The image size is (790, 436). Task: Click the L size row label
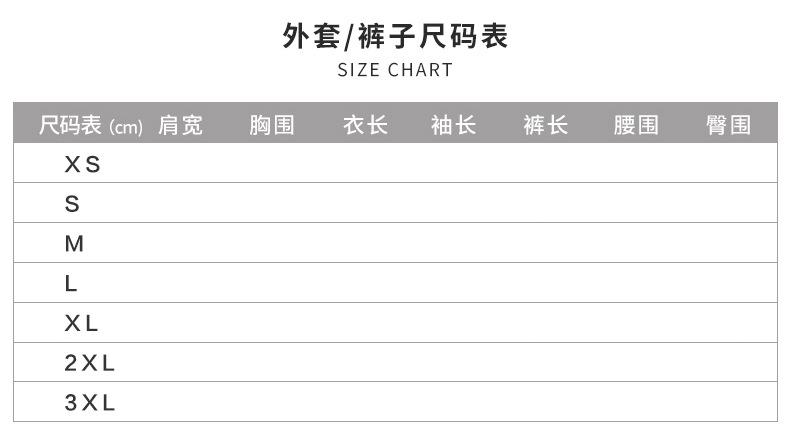coord(71,284)
